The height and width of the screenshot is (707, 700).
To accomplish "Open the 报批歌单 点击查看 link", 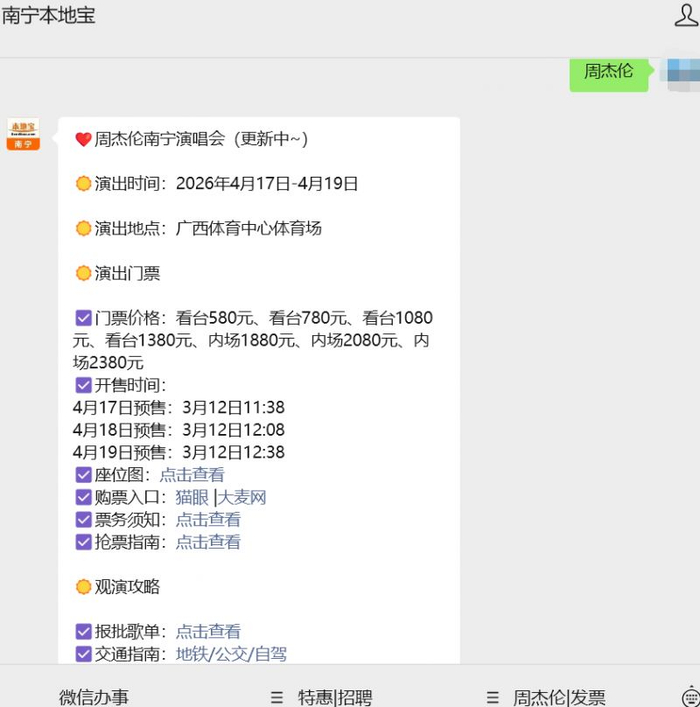I will [208, 631].
